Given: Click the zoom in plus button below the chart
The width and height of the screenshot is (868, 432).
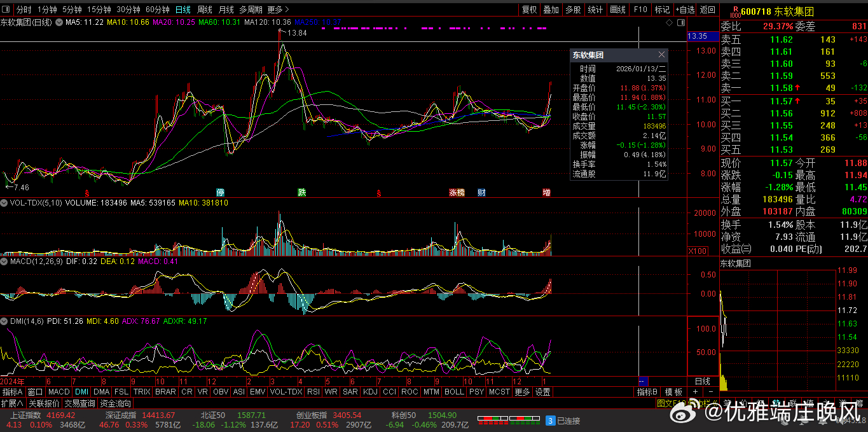Looking at the screenshot, I should pyautogui.click(x=696, y=392).
